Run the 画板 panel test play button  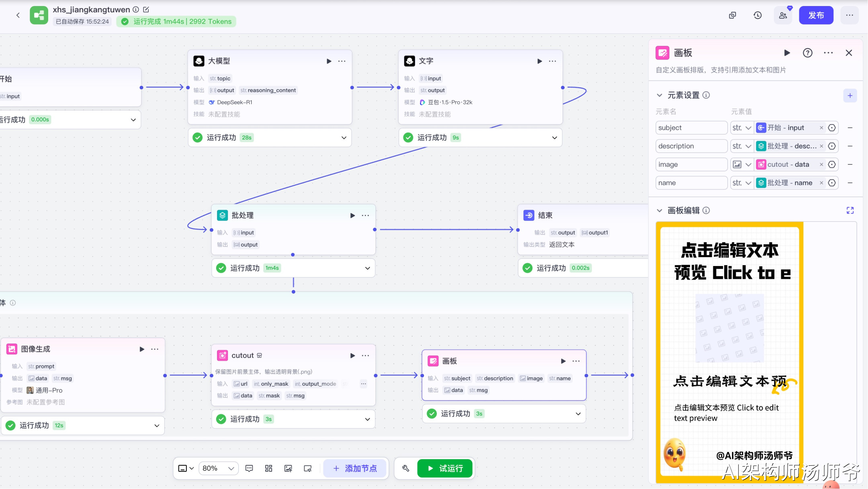(x=787, y=53)
